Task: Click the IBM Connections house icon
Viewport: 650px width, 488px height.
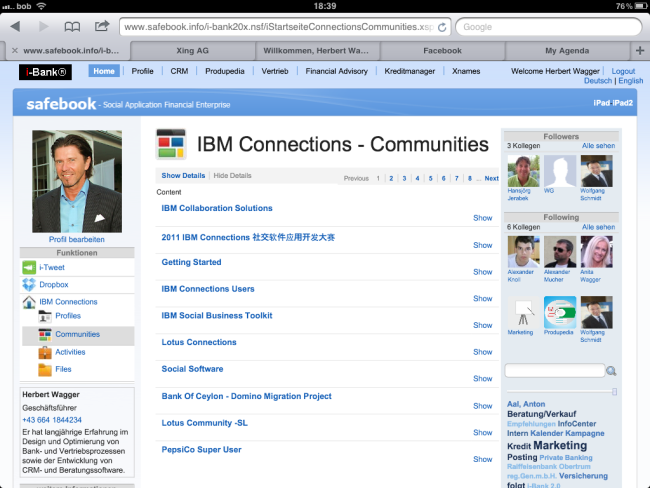Action: [x=29, y=302]
